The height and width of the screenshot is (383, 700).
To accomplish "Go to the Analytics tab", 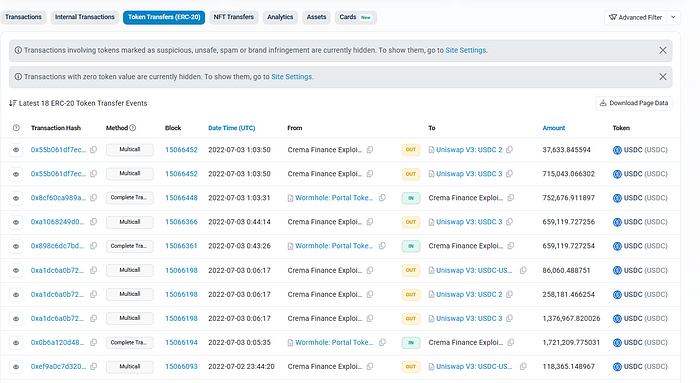I will tap(280, 17).
